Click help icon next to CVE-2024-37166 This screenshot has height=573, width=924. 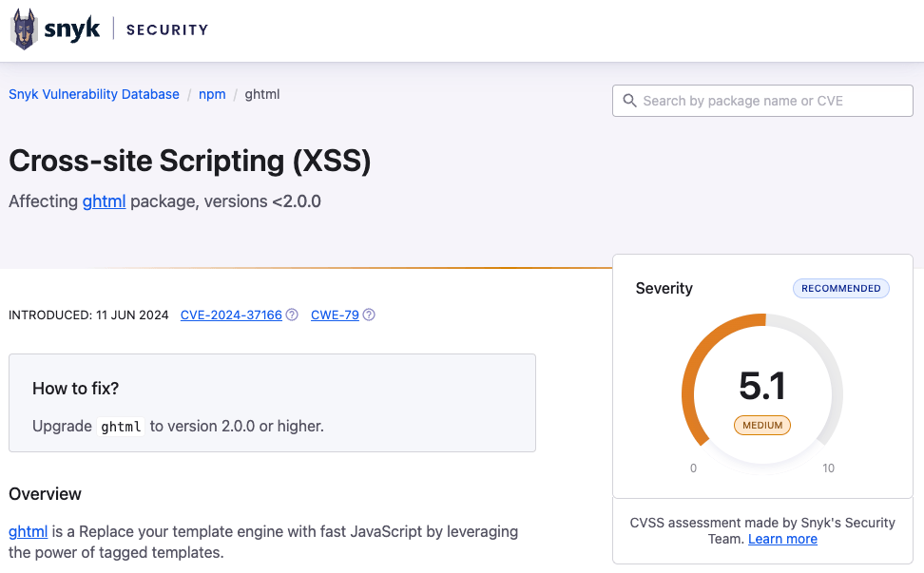(292, 315)
